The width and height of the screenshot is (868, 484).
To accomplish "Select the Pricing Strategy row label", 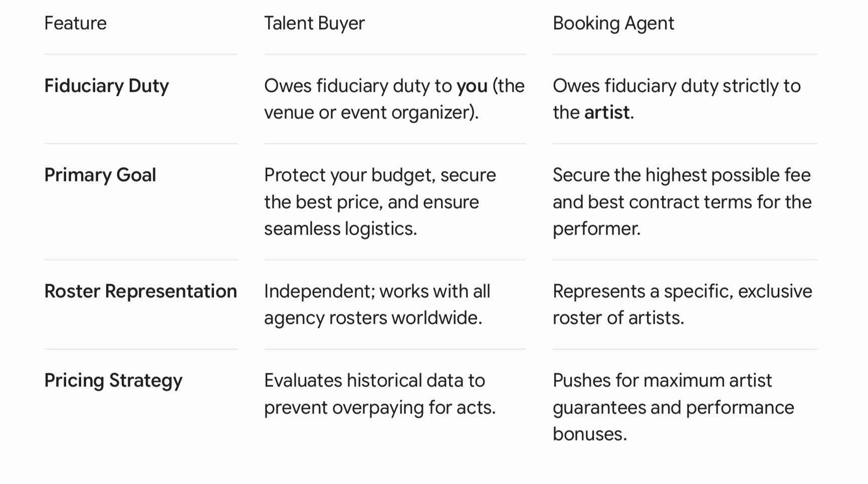I will (x=113, y=380).
